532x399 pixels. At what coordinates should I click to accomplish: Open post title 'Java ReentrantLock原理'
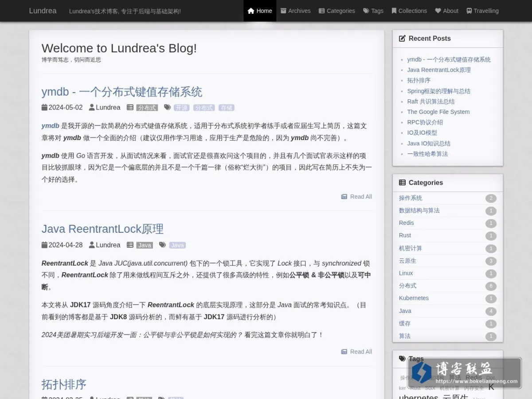coord(102,229)
